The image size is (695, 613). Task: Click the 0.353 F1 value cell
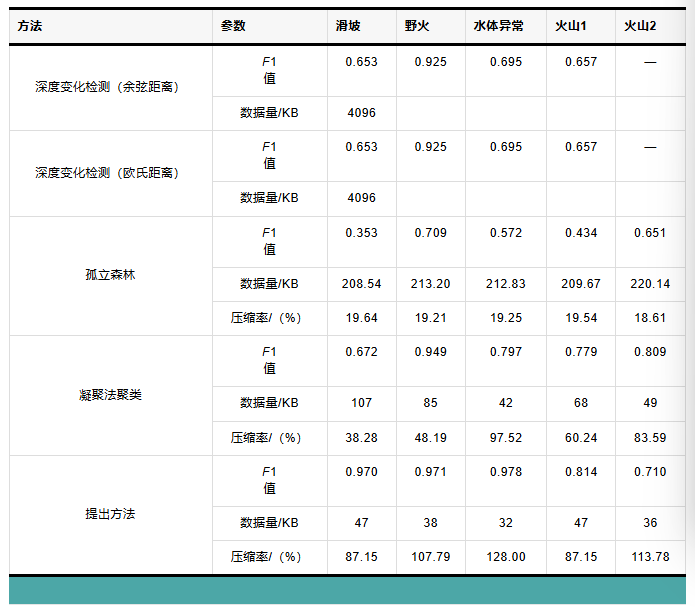click(x=361, y=233)
